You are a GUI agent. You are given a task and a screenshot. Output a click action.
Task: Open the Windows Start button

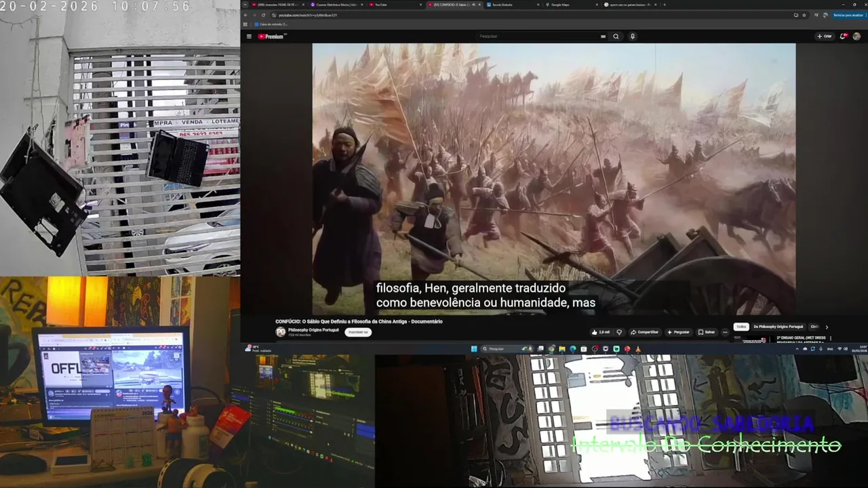click(x=475, y=349)
